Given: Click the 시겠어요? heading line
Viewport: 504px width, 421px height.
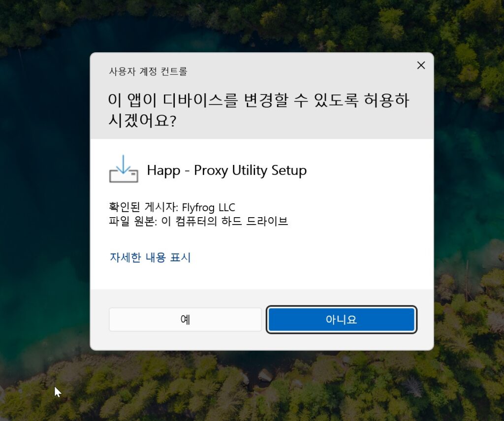Looking at the screenshot, I should click(x=142, y=120).
